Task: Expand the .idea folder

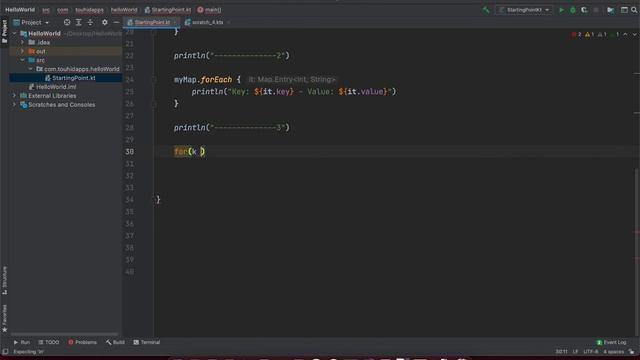Action: tap(22, 42)
